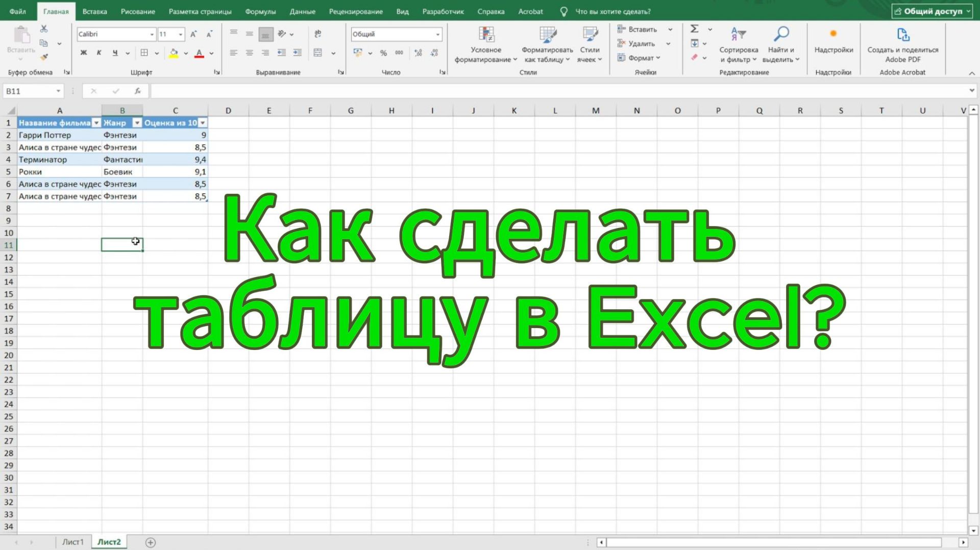Click the Accounting number format icon
Viewport: 980px width, 550px height.
pos(358,53)
